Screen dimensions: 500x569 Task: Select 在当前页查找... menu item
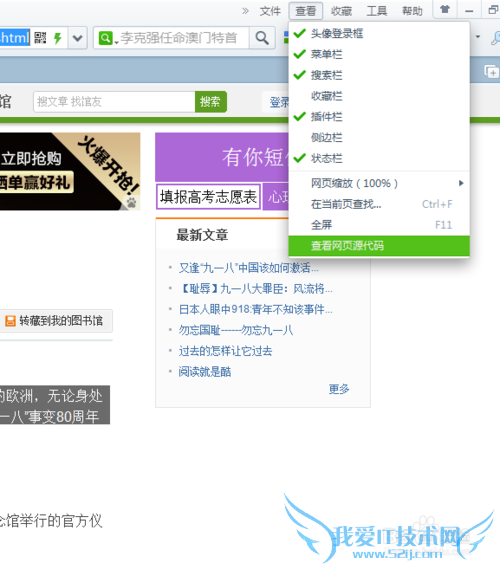379,204
